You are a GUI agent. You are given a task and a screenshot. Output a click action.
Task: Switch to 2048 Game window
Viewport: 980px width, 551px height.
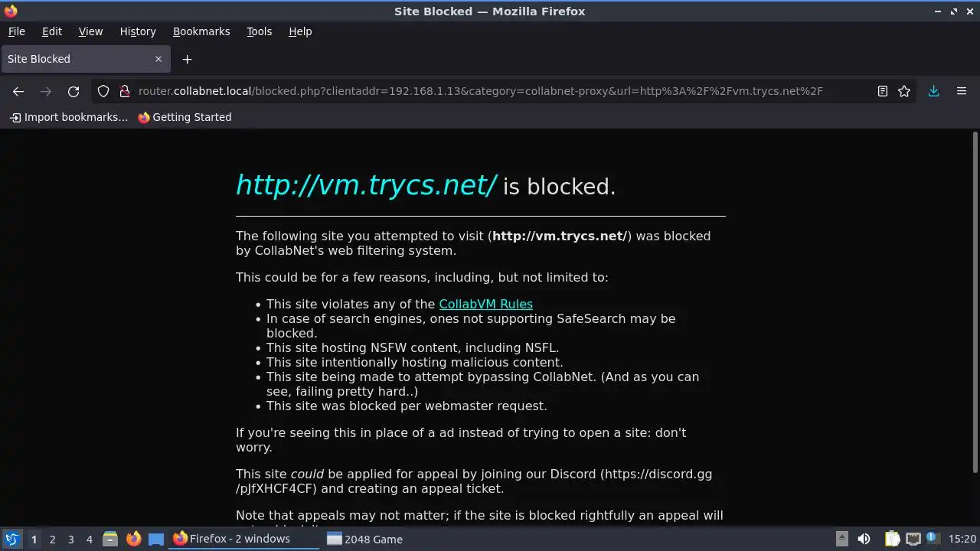click(364, 539)
